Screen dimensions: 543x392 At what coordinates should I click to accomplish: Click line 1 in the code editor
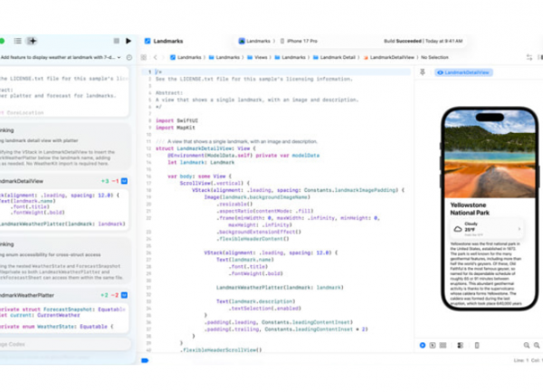276,72
